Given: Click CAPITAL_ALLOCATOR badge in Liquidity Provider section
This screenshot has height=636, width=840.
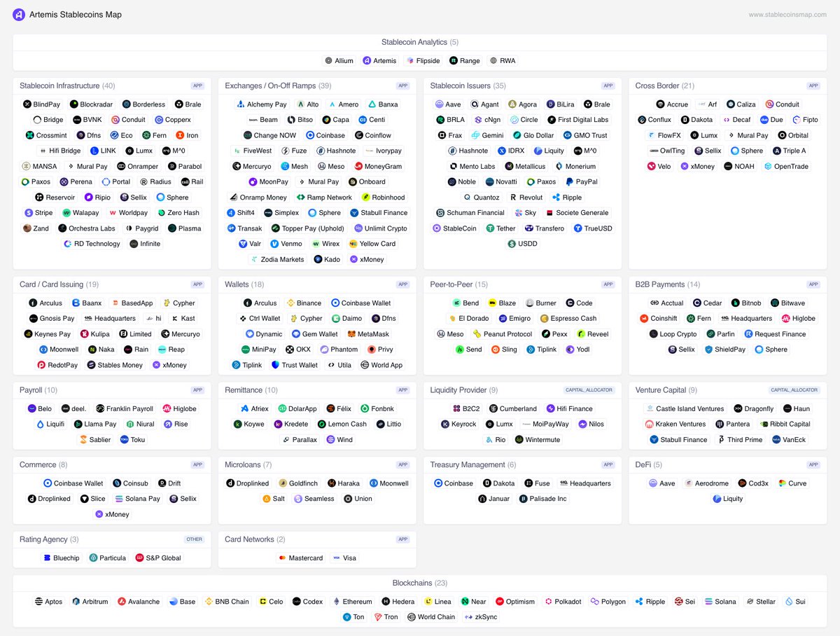Looking at the screenshot, I should pos(589,390).
